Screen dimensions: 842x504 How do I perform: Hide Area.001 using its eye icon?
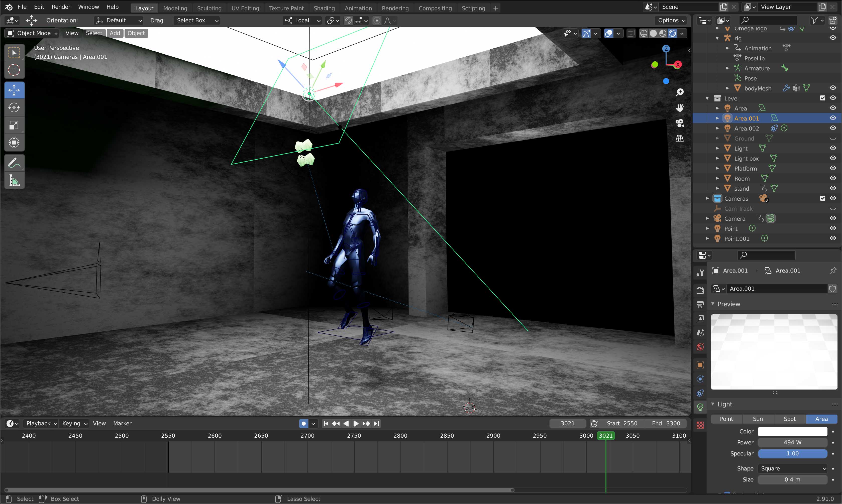[x=833, y=118]
